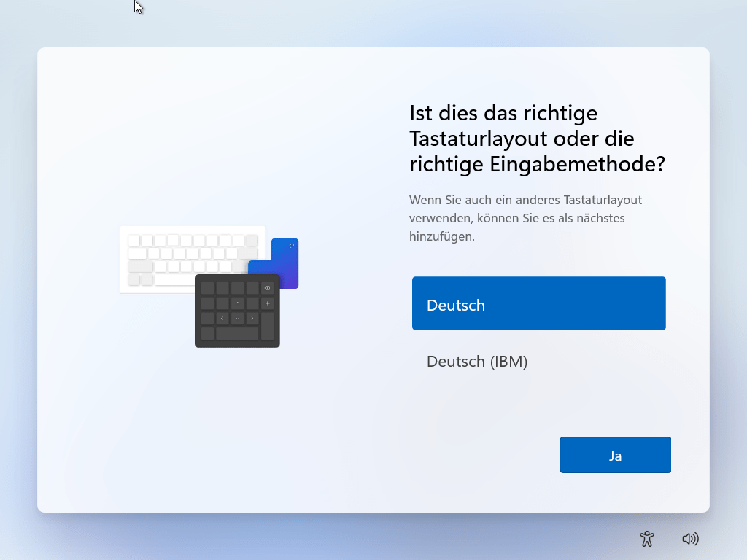Click the description text about adding another layout
This screenshot has height=560, width=747.
coord(525,218)
